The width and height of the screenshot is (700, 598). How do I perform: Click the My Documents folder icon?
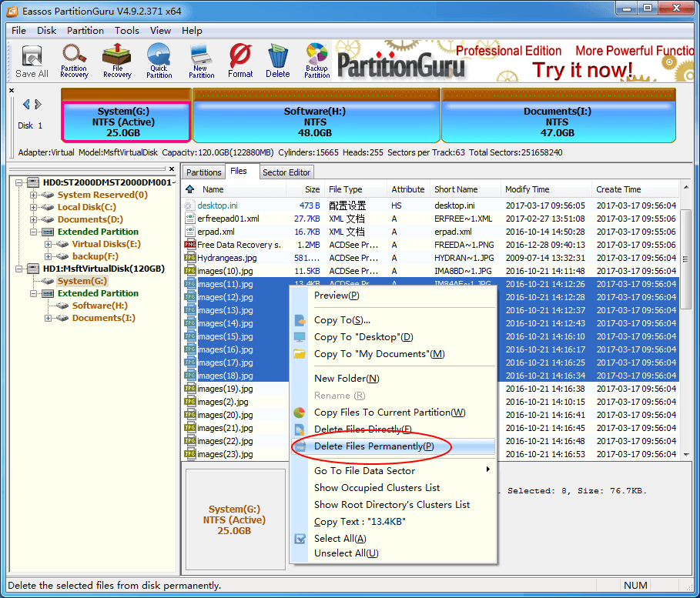pyautogui.click(x=300, y=354)
